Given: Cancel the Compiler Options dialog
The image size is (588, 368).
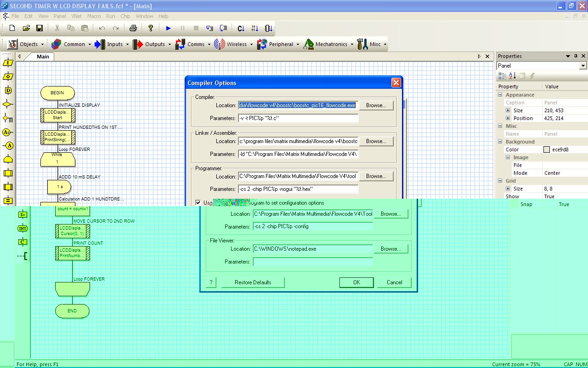Looking at the screenshot, I should [395, 282].
